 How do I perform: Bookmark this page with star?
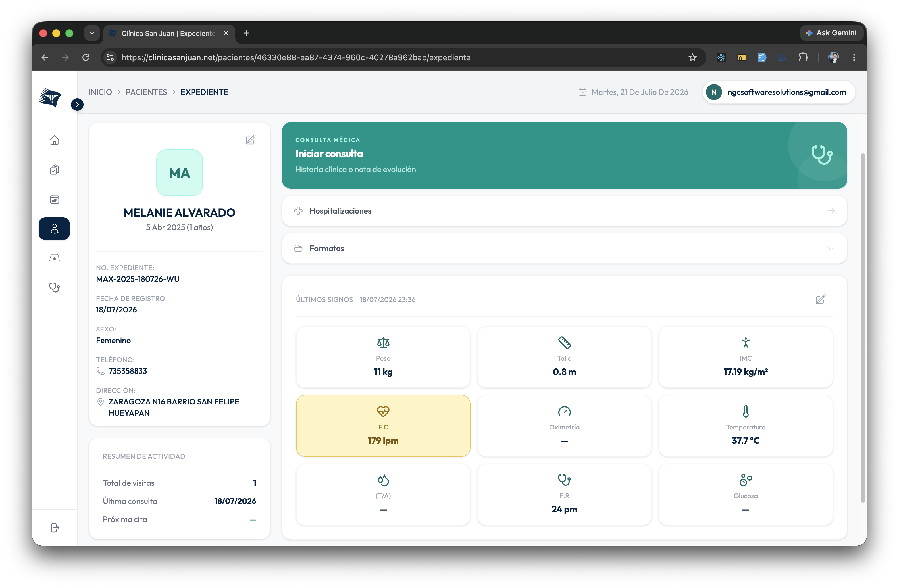[692, 57]
